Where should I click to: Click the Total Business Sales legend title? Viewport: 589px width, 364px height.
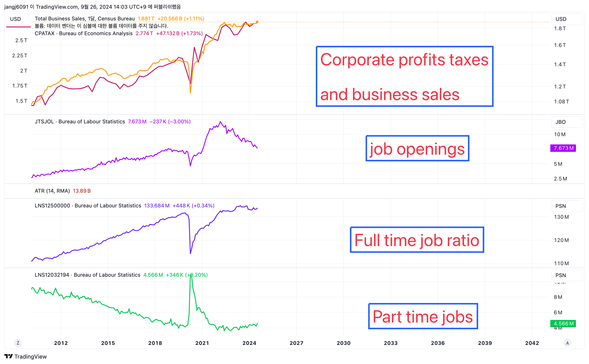(x=85, y=18)
